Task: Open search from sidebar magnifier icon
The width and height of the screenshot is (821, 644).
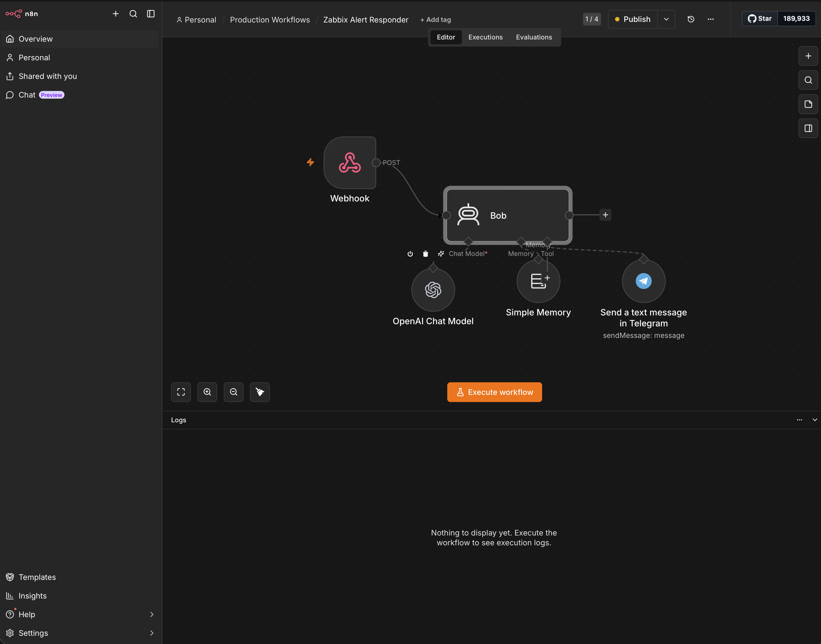Action: pyautogui.click(x=133, y=14)
